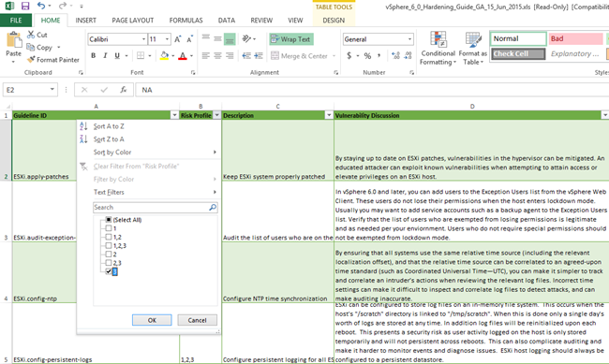This screenshot has height=364, width=609.
Task: Open the font size dropdown
Action: click(168, 39)
